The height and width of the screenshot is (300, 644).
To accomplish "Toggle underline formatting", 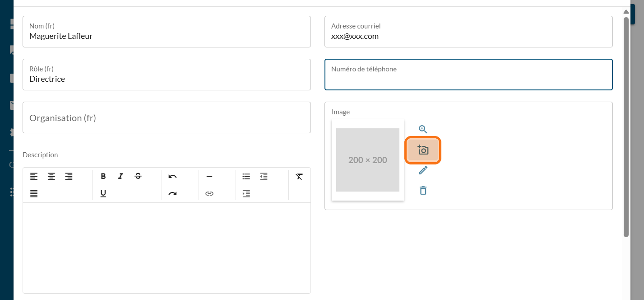I will (103, 193).
